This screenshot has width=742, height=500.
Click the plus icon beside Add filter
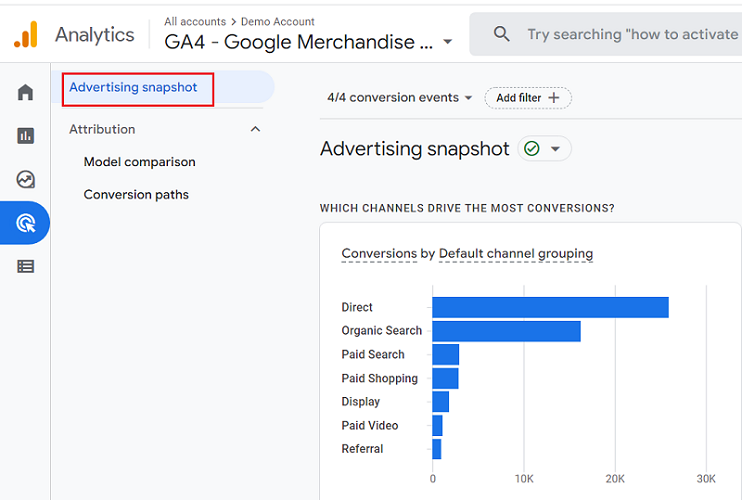pyautogui.click(x=554, y=98)
